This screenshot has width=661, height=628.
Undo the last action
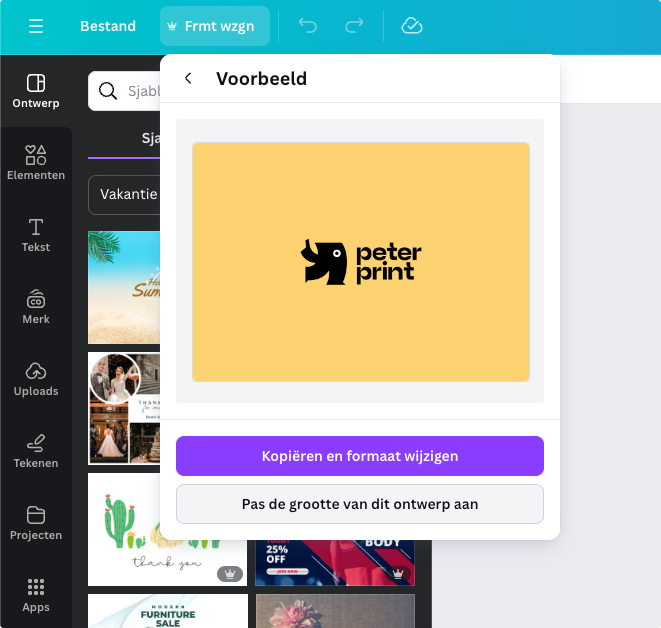click(x=308, y=26)
